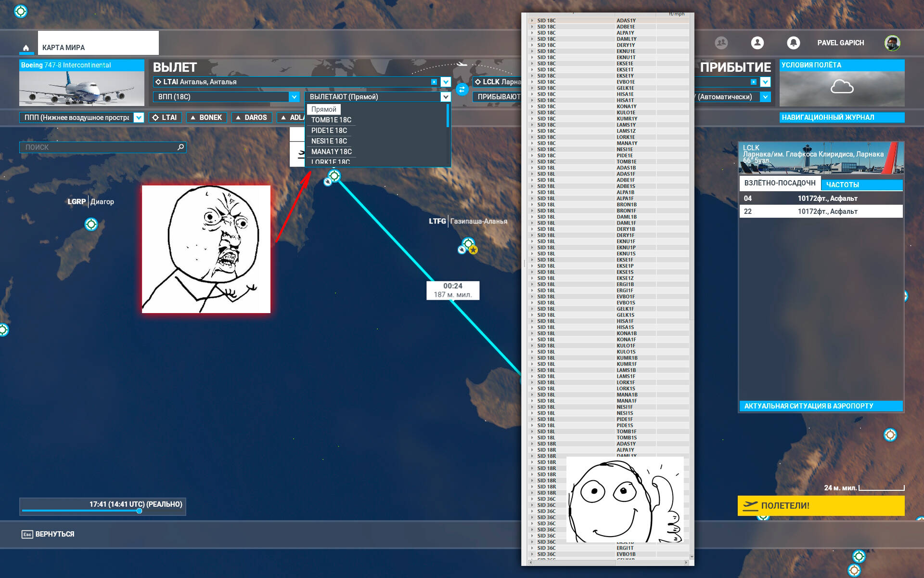Click the 00:24 flight time label
The height and width of the screenshot is (578, 924).
[453, 290]
